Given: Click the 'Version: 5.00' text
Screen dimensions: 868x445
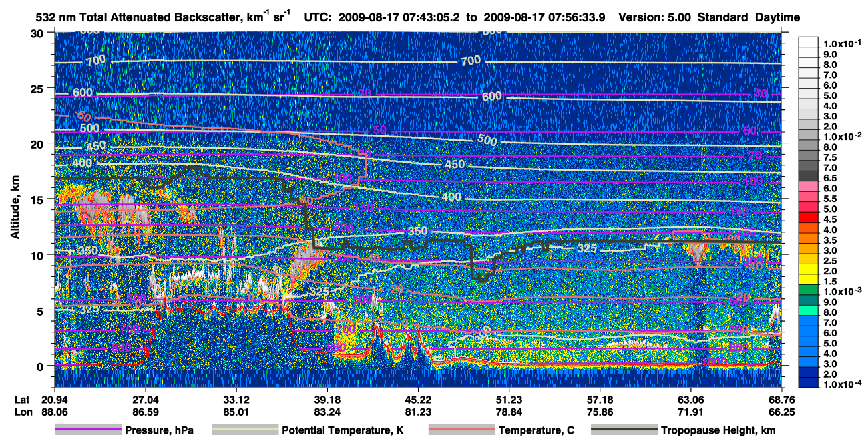Looking at the screenshot, I should pyautogui.click(x=654, y=17).
